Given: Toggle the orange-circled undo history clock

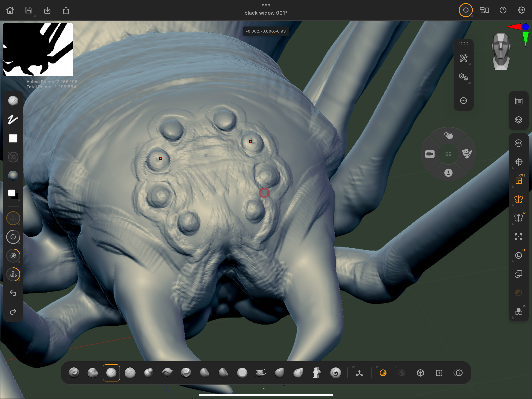Looking at the screenshot, I should [466, 10].
